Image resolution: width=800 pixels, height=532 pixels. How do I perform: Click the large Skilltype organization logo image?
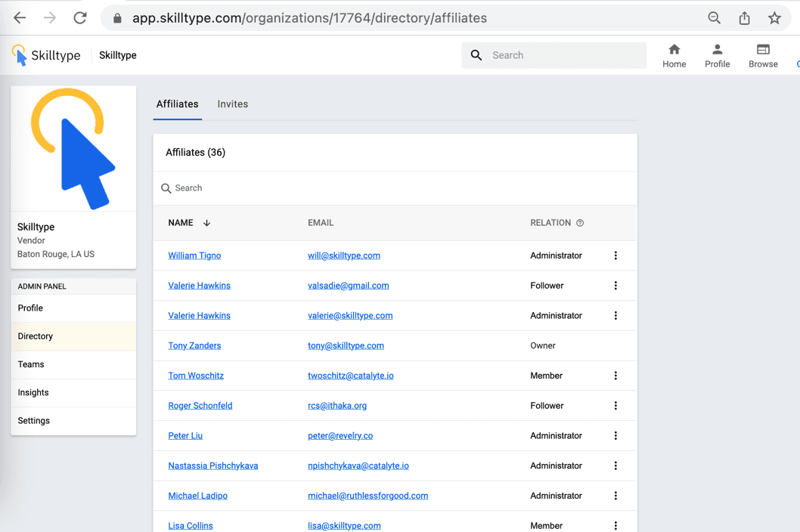(73, 148)
